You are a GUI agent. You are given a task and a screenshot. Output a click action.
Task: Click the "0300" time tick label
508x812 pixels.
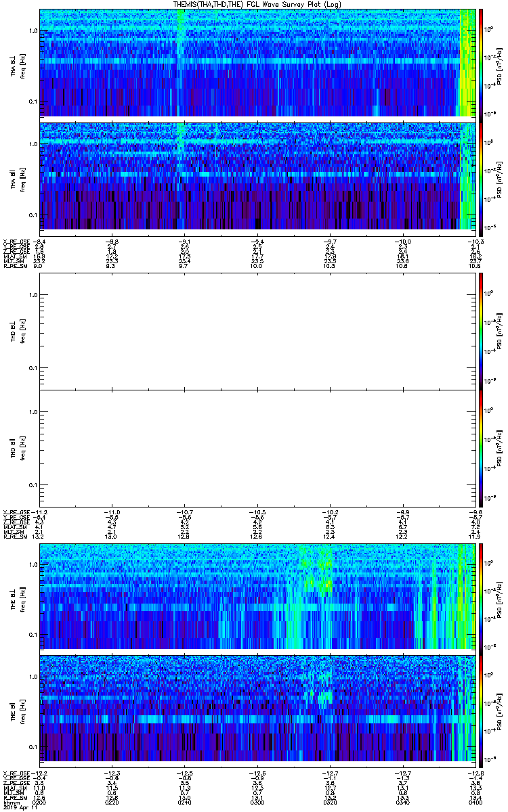click(259, 803)
